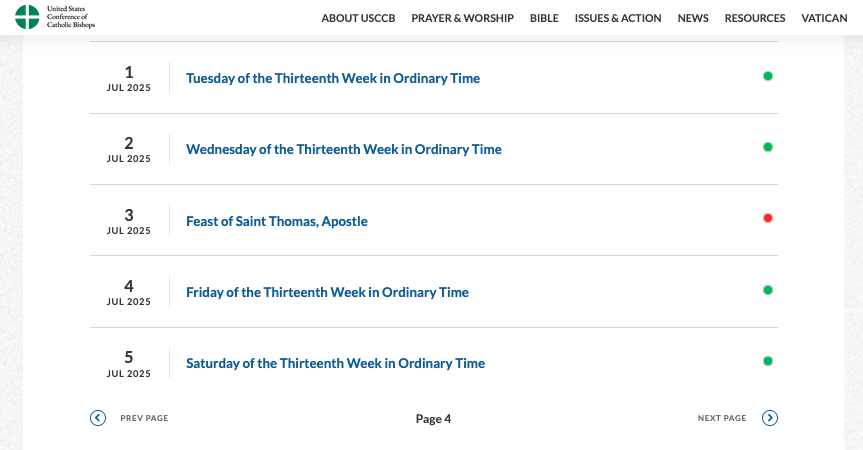This screenshot has height=450, width=863.
Task: Click green dot beside Saturday Thirteenth Week
Action: tap(768, 361)
